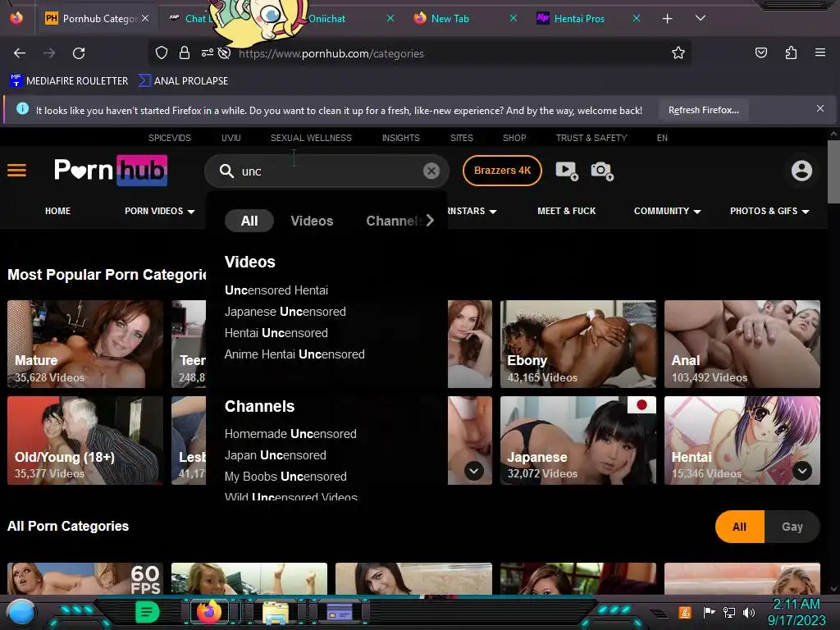Select the orange All categories filter
This screenshot has height=630, width=840.
[740, 527]
